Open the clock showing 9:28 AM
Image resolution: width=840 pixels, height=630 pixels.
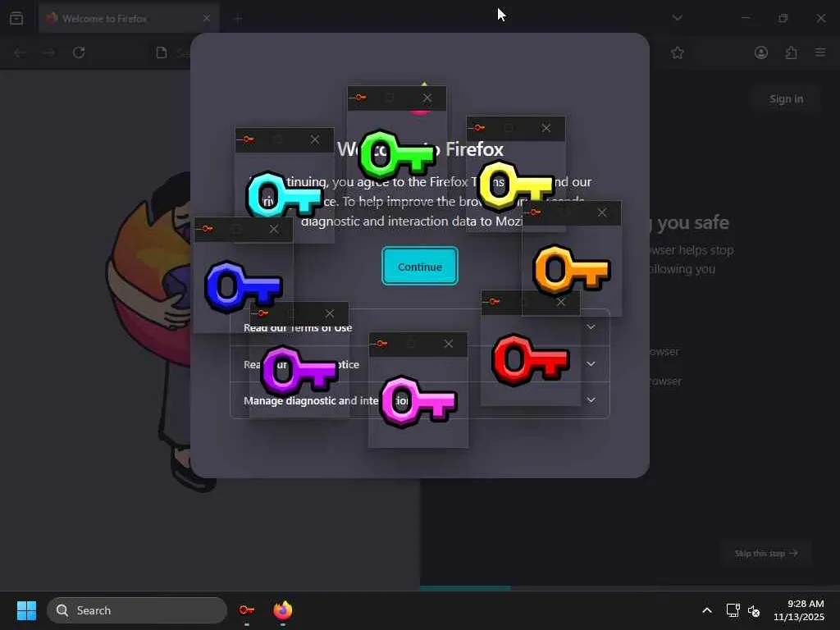click(799, 610)
